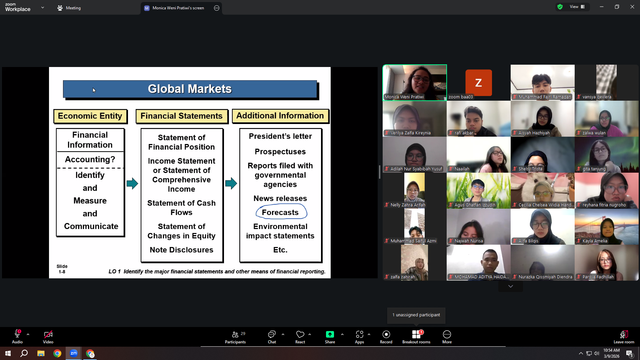The height and width of the screenshot is (360, 640).
Task: Select Monica Weni Pratiwi video tile
Action: (x=414, y=82)
